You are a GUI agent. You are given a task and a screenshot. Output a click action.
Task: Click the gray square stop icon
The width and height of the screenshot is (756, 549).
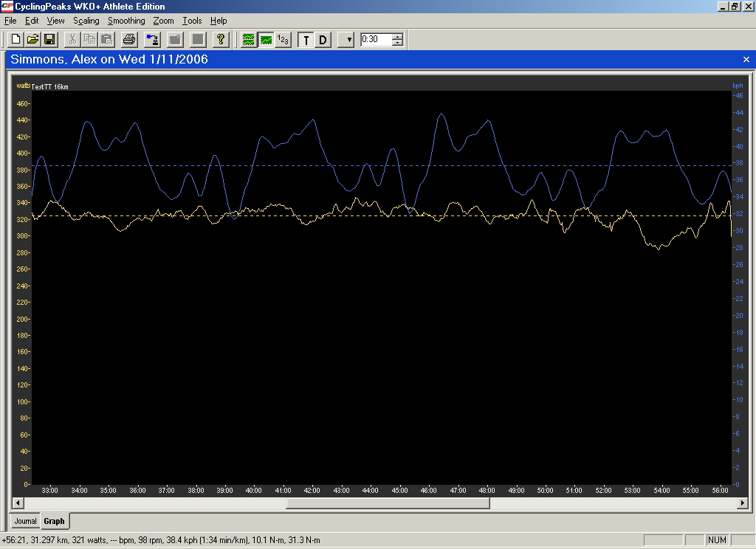pyautogui.click(x=198, y=40)
